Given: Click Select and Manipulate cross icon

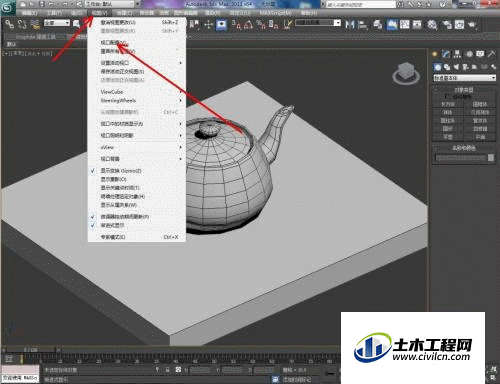Looking at the screenshot, I should pyautogui.click(x=209, y=25).
